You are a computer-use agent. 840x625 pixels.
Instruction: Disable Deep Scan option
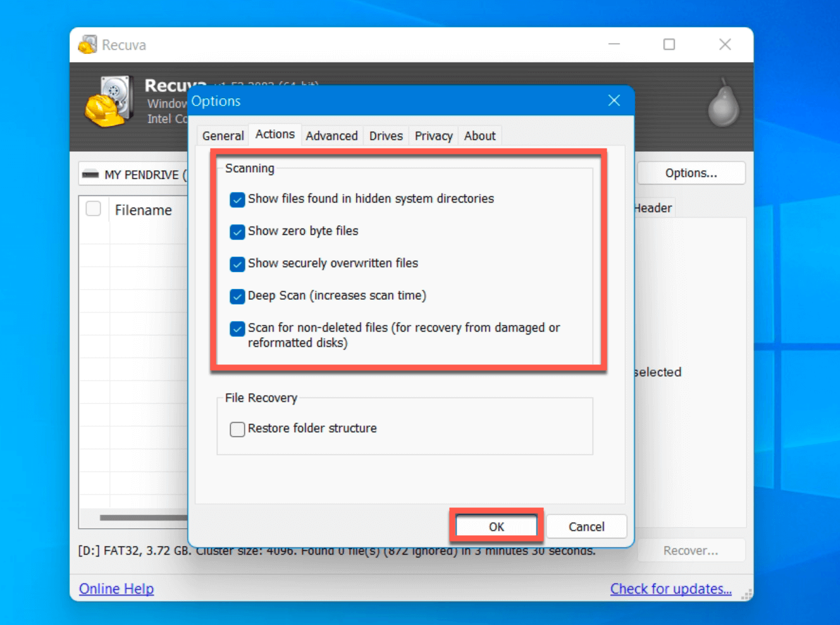(237, 297)
